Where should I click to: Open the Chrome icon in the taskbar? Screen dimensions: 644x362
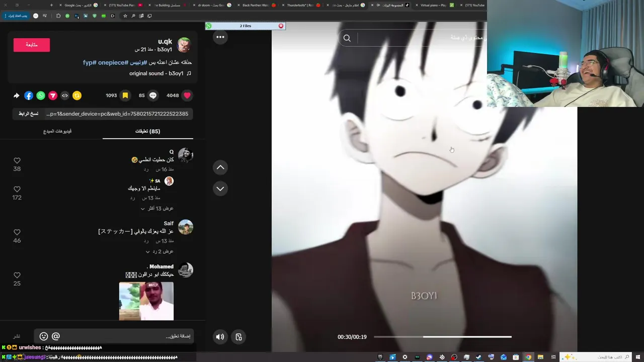point(528,357)
